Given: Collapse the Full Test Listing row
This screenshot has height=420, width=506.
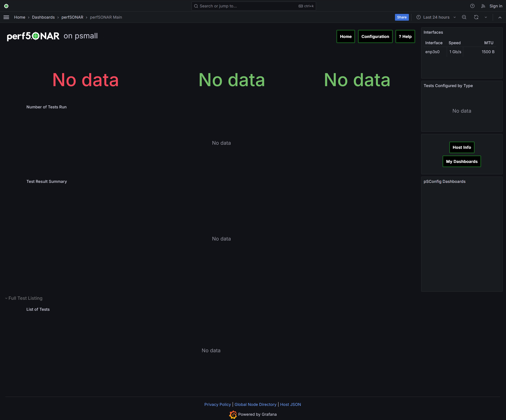Looking at the screenshot, I should pos(24,298).
